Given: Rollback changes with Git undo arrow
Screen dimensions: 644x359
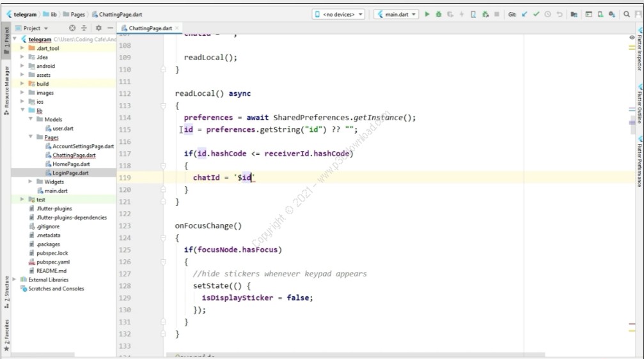Looking at the screenshot, I should click(x=560, y=14).
